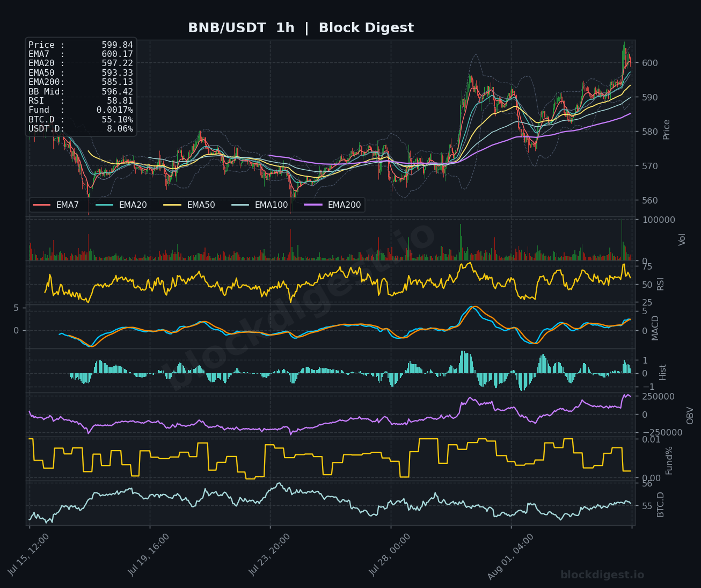Screen dimensions: 701x588
Task: Click the RSI value 58.81
Action: (120, 101)
